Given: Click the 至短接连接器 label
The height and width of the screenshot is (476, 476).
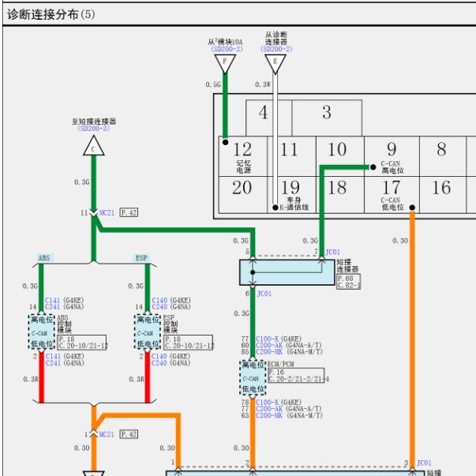Looking at the screenshot, I should (x=94, y=122).
